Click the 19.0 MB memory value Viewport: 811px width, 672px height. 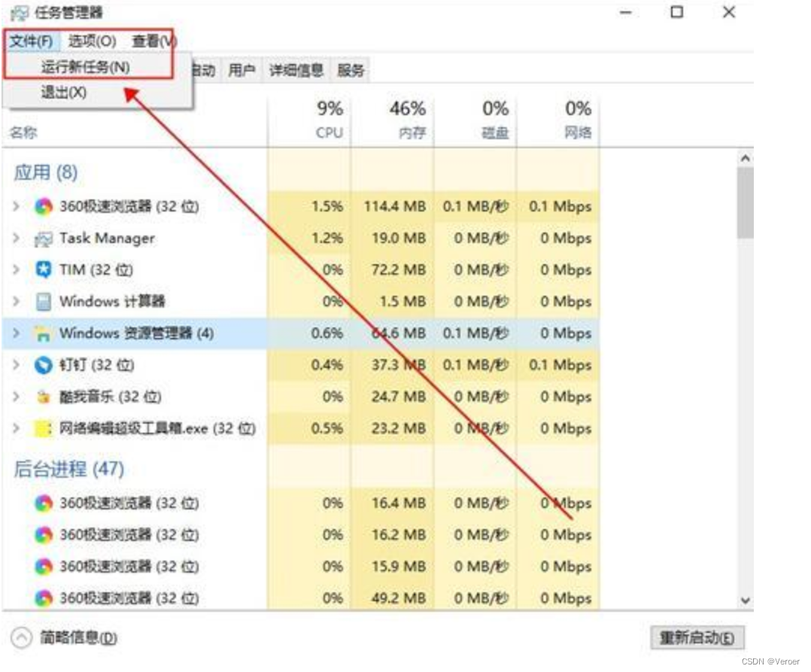coord(398,238)
